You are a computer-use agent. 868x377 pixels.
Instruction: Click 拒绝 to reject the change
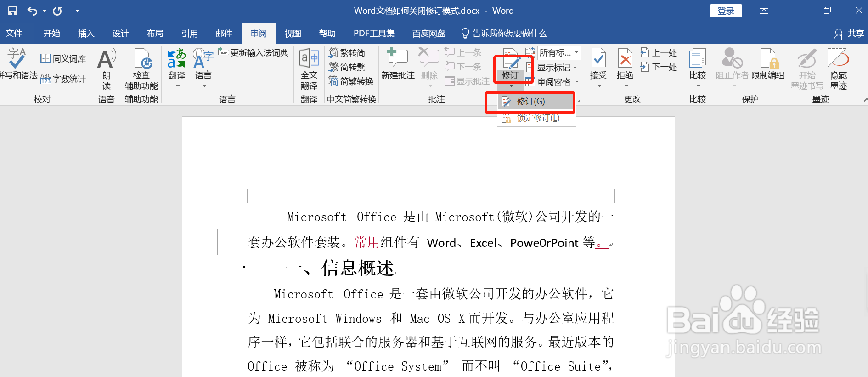[625, 63]
